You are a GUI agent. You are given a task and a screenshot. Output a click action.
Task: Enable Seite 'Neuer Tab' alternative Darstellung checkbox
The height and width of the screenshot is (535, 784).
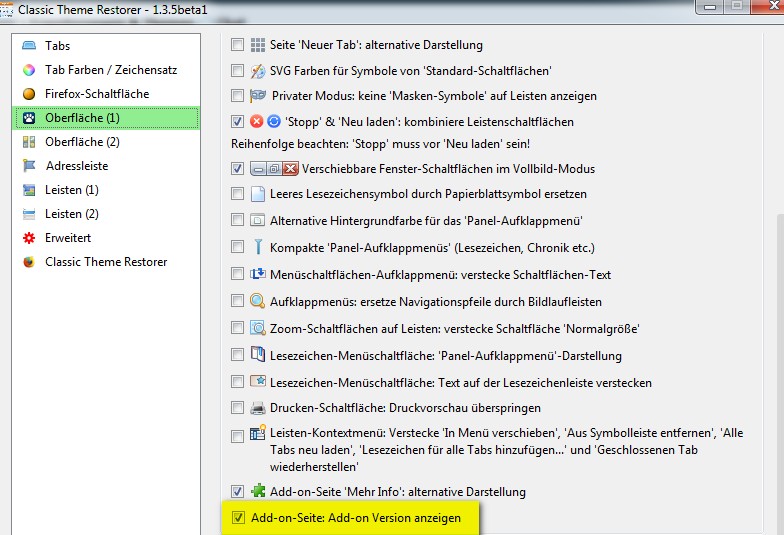click(x=238, y=44)
